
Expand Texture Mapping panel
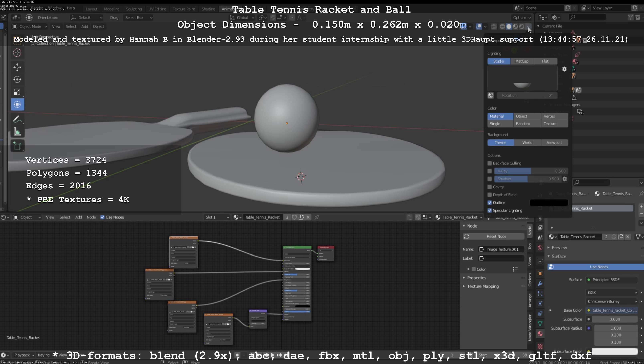pyautogui.click(x=483, y=286)
